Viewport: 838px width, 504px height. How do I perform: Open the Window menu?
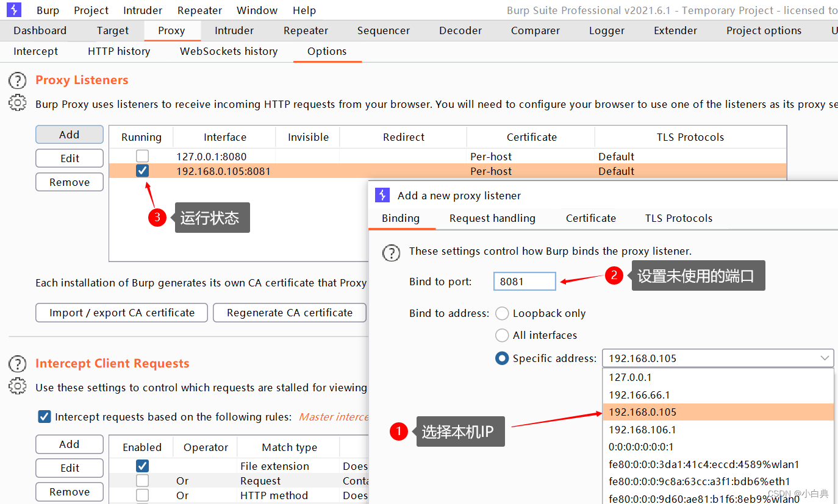pyautogui.click(x=257, y=10)
